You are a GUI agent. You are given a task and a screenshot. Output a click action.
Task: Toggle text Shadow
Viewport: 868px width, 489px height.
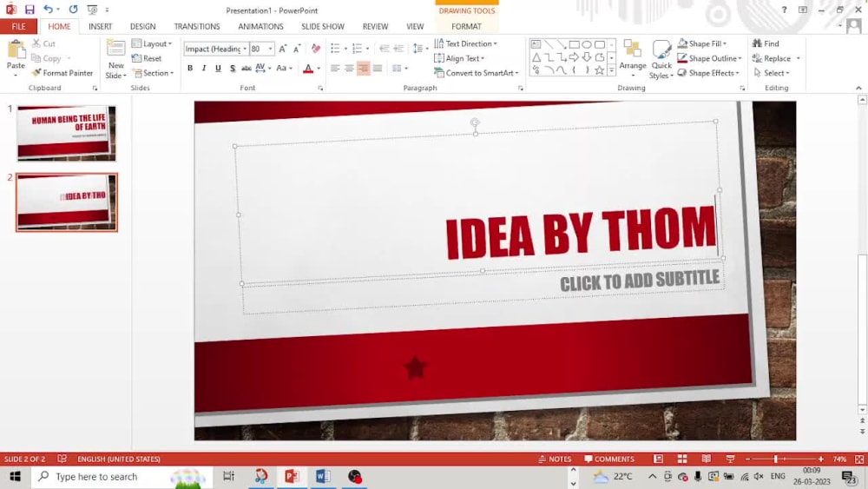233,68
